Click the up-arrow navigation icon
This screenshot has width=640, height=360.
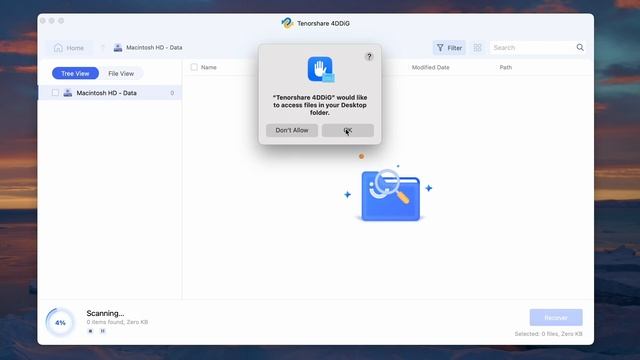[102, 48]
